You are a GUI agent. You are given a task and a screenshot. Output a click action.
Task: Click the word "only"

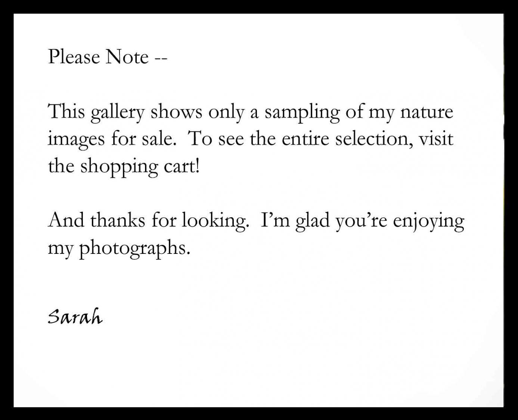click(226, 112)
